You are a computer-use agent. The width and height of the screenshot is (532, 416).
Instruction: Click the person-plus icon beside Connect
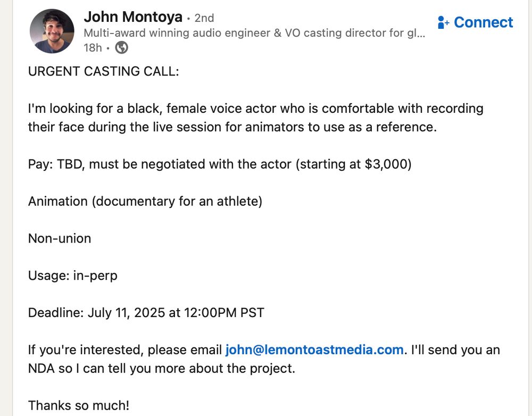[x=444, y=22]
